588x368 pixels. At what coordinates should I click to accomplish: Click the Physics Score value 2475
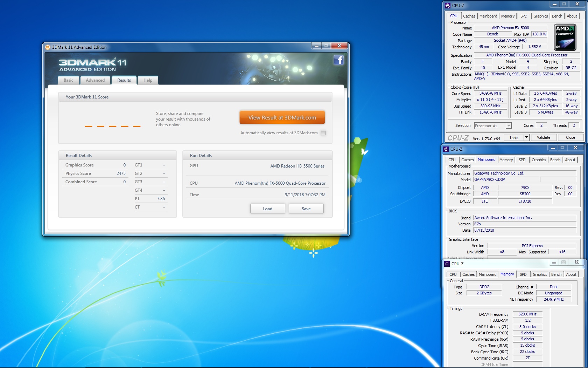point(121,173)
